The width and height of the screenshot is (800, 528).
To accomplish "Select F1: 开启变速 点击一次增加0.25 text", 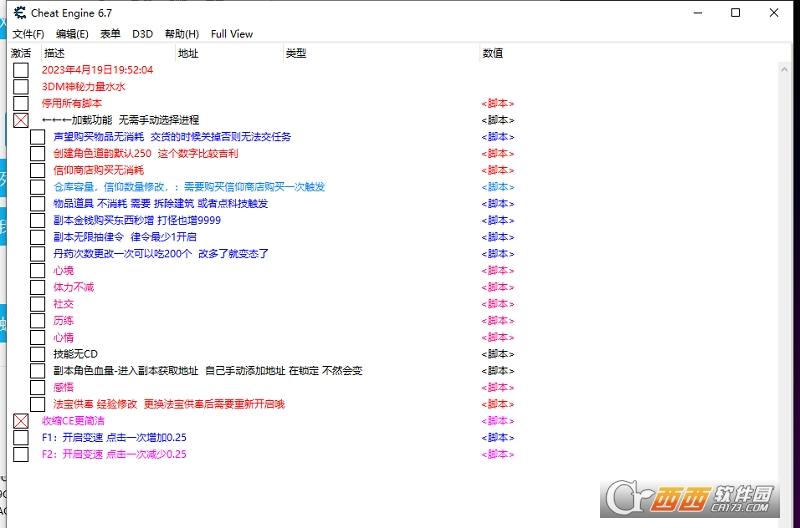I will [114, 438].
